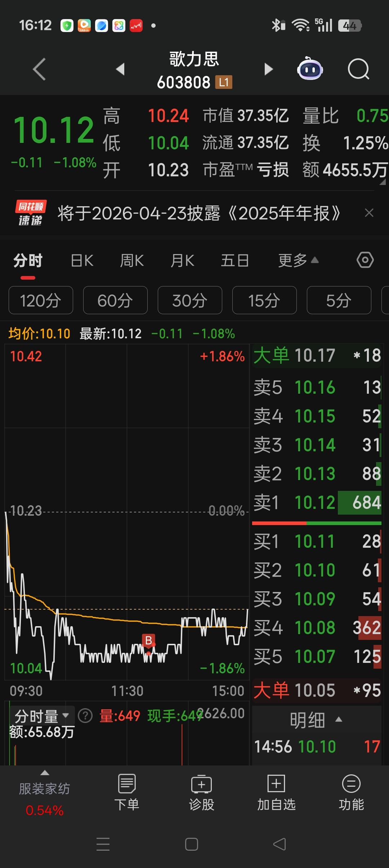
Task: Open the AI robot assistant
Action: click(310, 68)
